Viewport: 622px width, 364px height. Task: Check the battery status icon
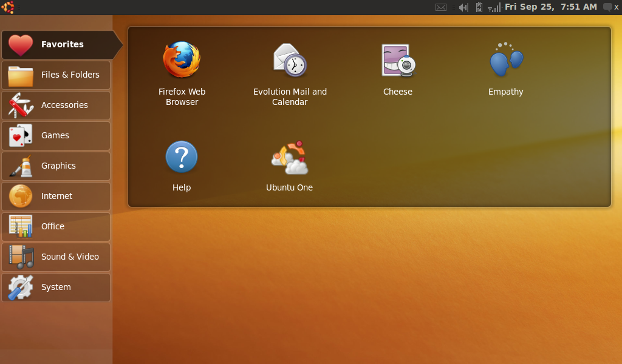click(479, 7)
